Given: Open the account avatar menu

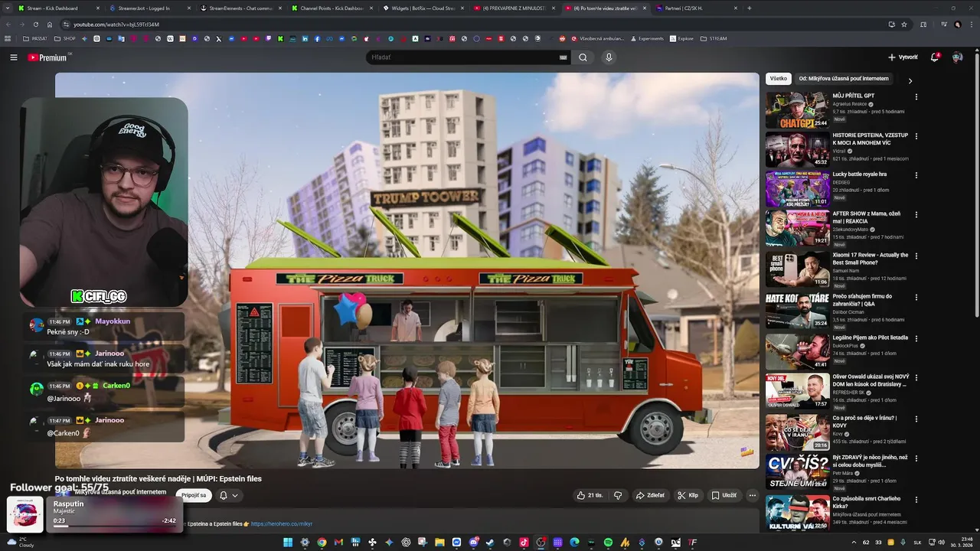Looking at the screenshot, I should 957,57.
